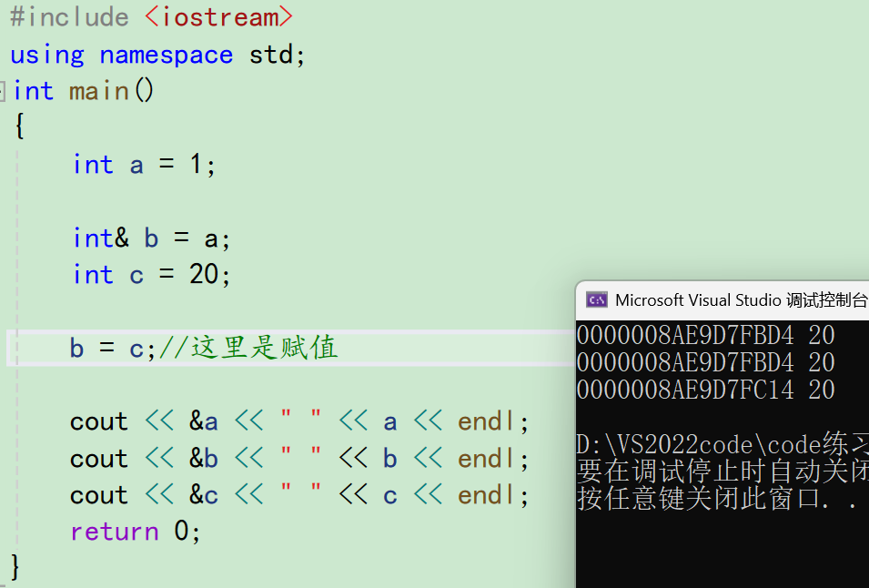This screenshot has width=869, height=588.
Task: Click the console output line with address FC14
Action: coord(706,390)
